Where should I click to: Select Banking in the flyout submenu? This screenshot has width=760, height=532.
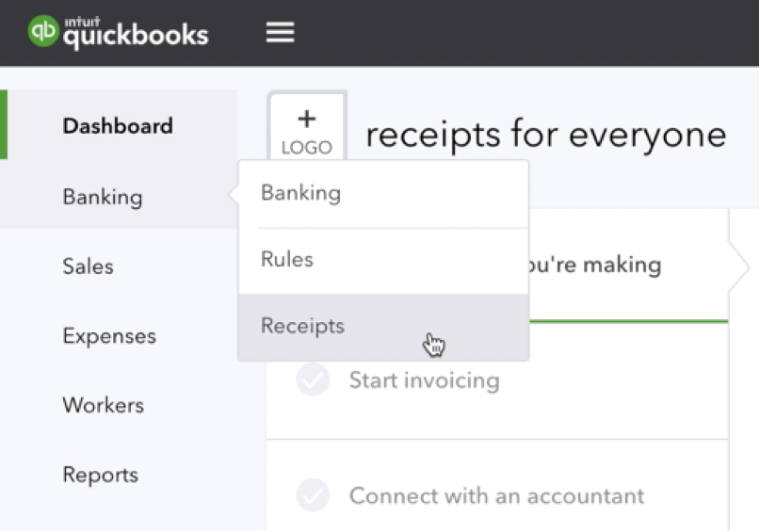click(x=300, y=193)
